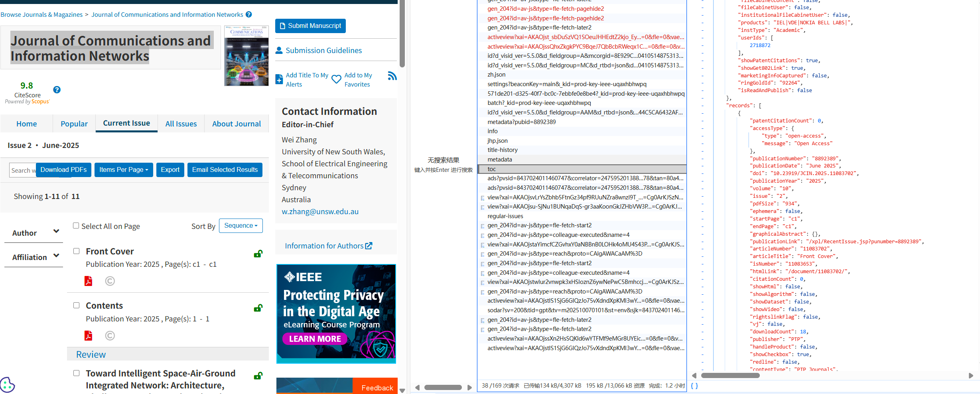Screen dimensions: 980x394
Task: Open the RSS feed icon
Action: (392, 76)
